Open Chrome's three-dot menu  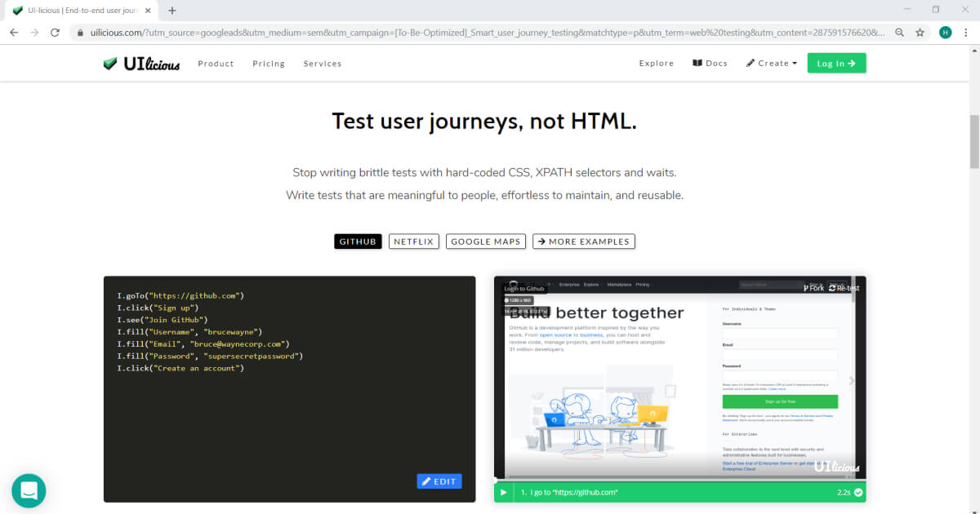coord(966,32)
